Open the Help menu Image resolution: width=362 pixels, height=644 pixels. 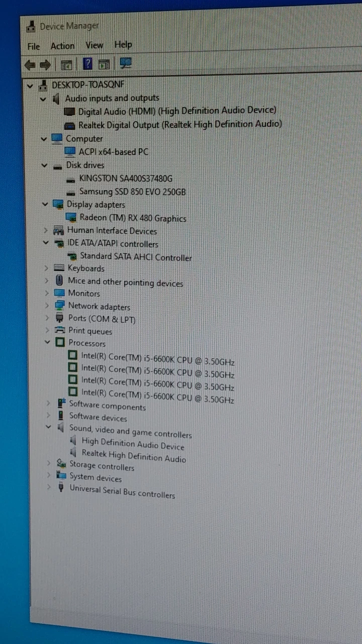[123, 45]
